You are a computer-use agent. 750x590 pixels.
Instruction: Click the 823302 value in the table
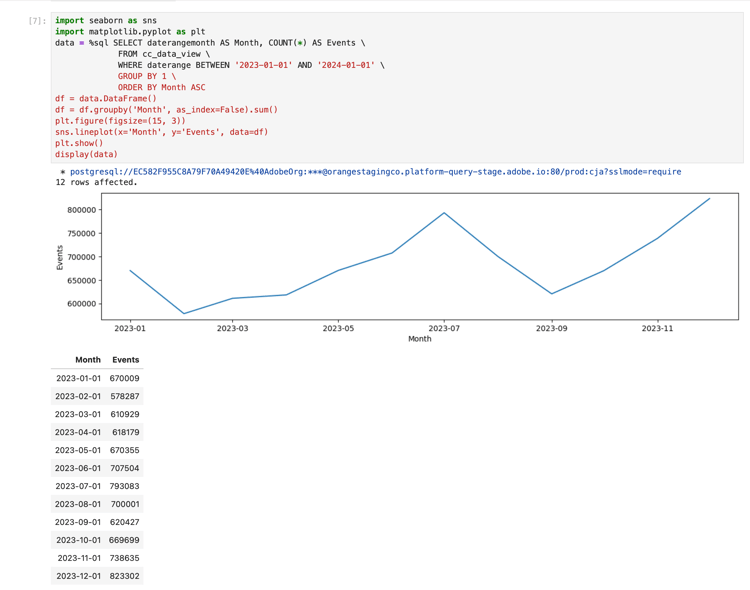[125, 576]
